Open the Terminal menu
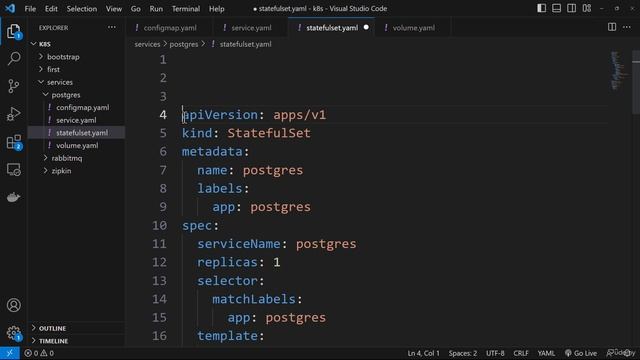 click(186, 9)
